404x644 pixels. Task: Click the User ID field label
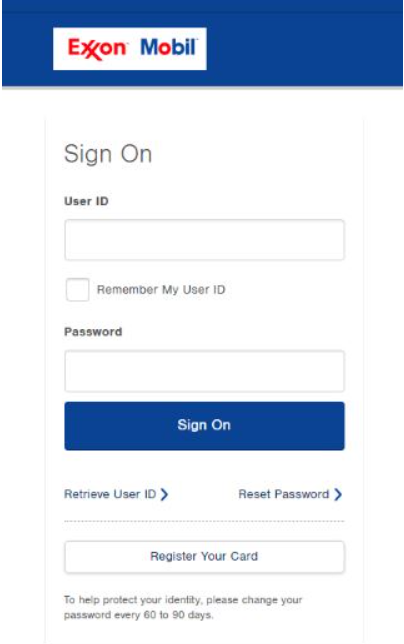point(86,201)
